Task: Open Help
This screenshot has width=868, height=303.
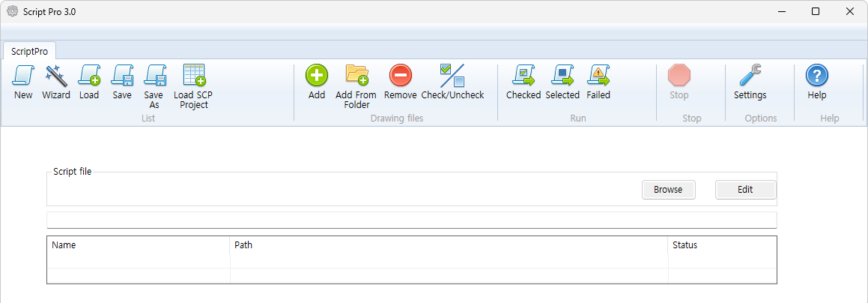Action: coord(816,82)
